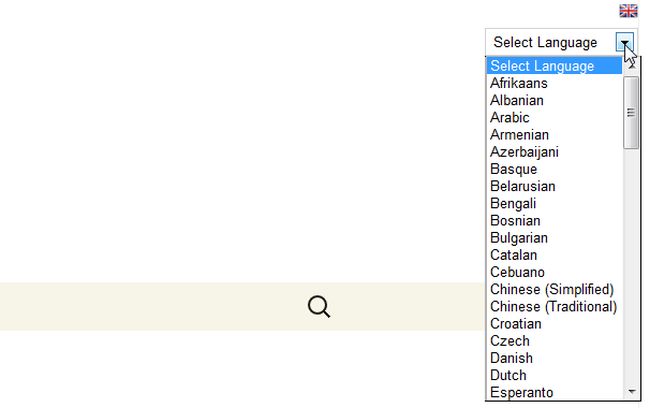
Task: Choose Bengali language option
Action: tap(513, 203)
